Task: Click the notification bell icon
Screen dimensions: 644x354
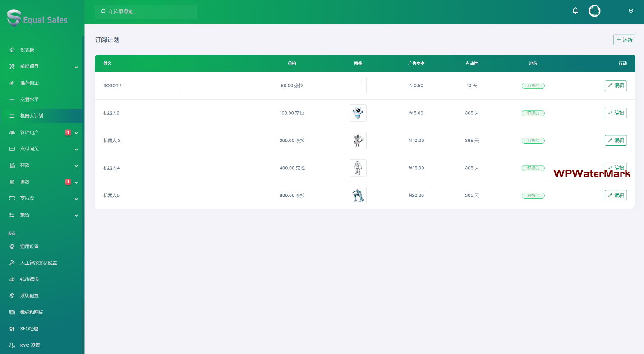Action: tap(575, 11)
